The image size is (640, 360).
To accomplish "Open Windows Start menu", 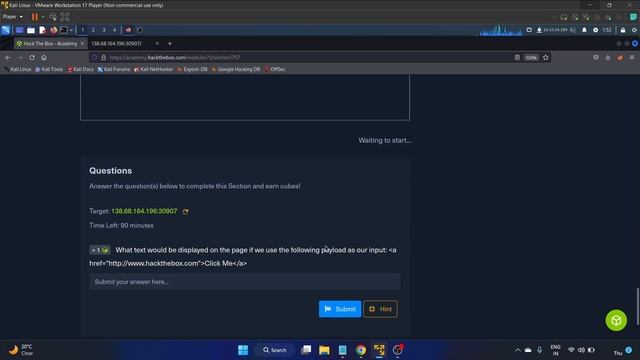I will pyautogui.click(x=243, y=350).
